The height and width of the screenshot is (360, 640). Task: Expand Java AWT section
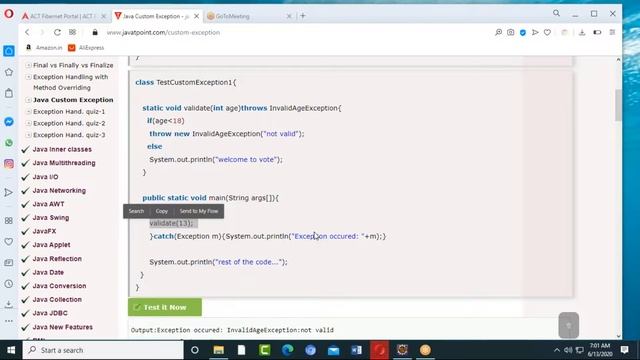tap(48, 204)
